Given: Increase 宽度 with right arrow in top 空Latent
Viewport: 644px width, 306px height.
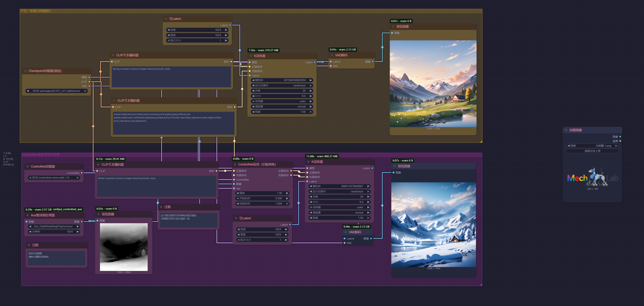Looking at the screenshot, I should pos(226,30).
